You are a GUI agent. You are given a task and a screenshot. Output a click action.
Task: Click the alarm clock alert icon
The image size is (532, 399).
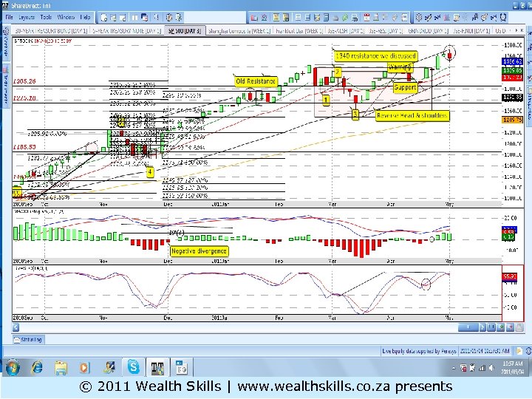pos(503,17)
